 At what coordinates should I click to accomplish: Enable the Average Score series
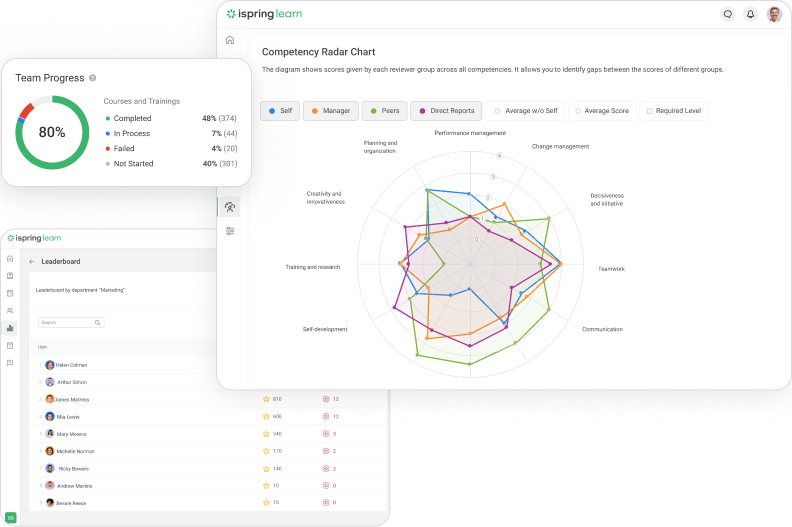coord(602,111)
